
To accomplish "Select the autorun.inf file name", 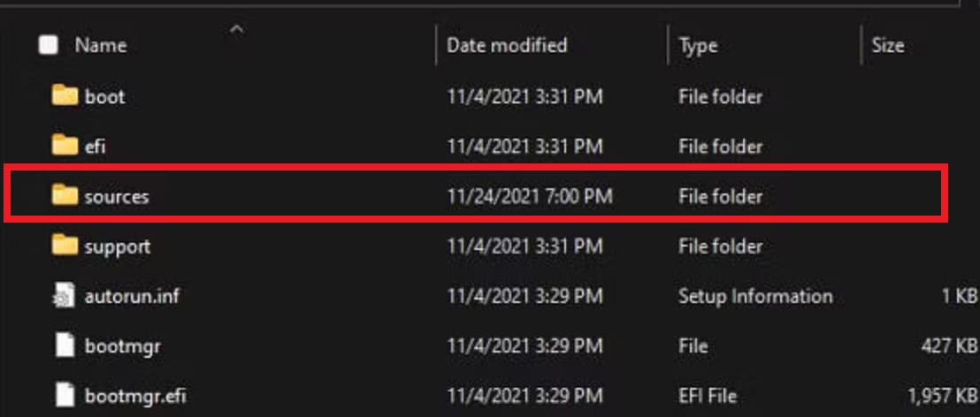I will [x=132, y=296].
